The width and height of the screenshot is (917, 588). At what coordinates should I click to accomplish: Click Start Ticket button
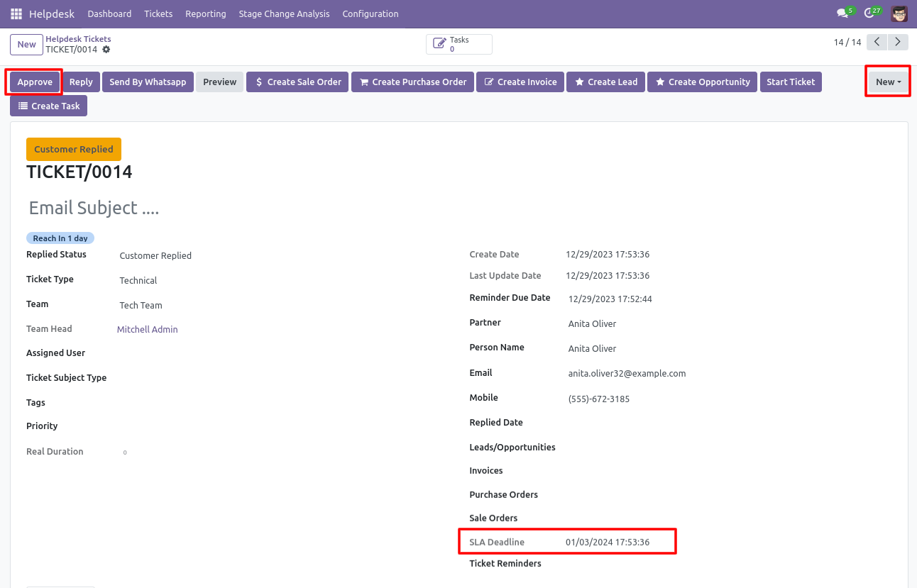pyautogui.click(x=791, y=82)
